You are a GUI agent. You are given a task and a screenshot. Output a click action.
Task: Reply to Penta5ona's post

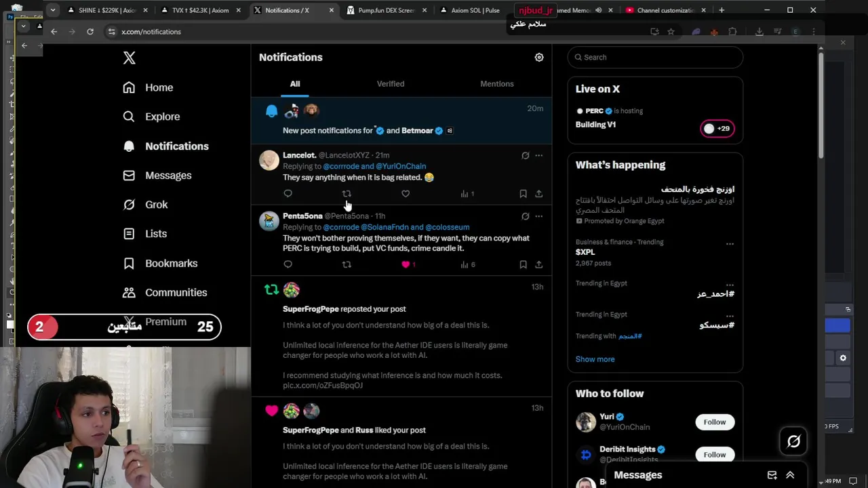pyautogui.click(x=288, y=264)
